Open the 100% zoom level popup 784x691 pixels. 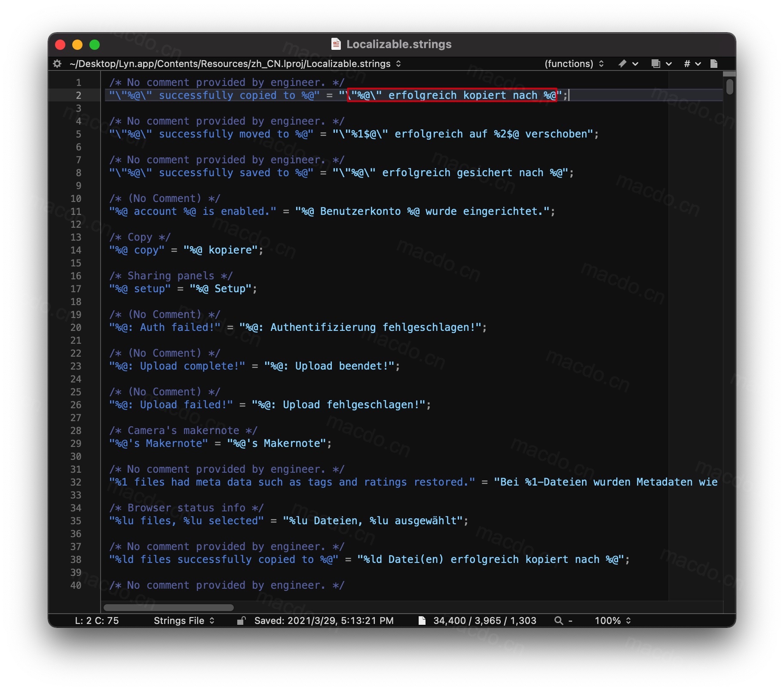point(612,621)
